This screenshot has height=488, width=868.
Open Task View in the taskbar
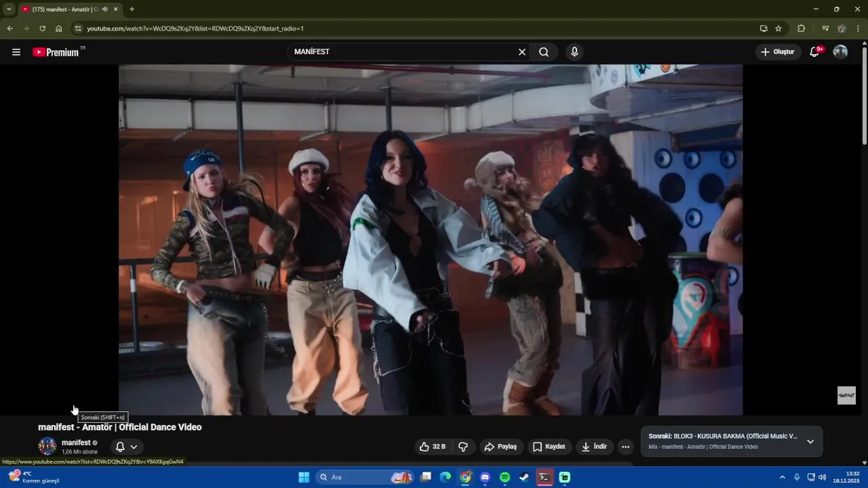(x=425, y=477)
